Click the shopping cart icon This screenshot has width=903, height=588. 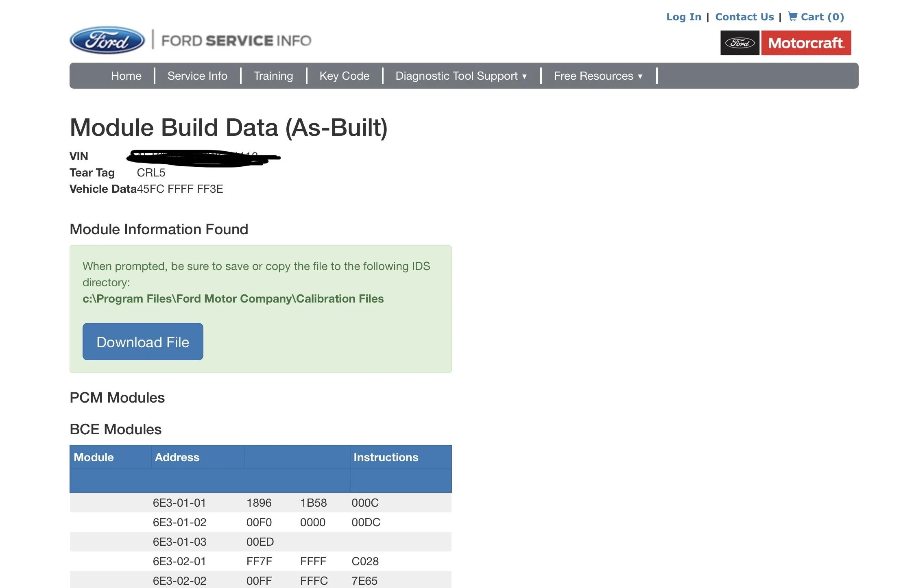(792, 16)
